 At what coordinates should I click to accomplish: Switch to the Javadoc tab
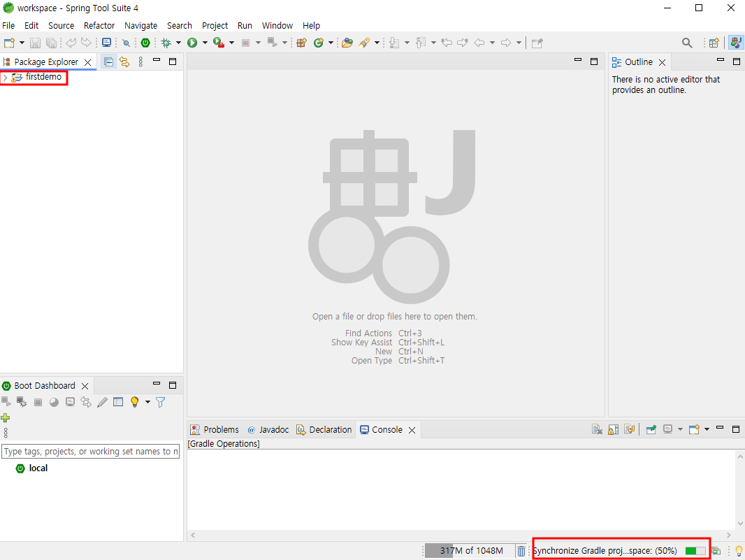coord(268,430)
